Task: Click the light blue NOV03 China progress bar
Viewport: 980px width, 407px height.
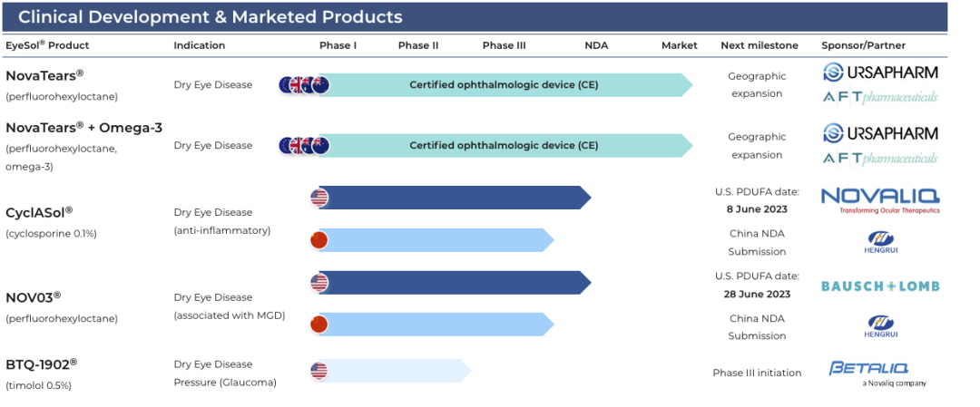Action: coord(436,325)
